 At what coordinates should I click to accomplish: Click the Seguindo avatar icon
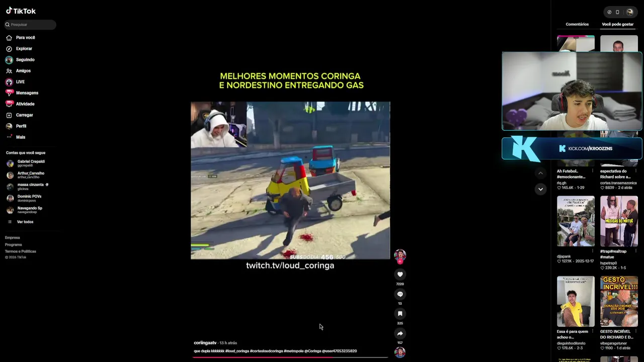9,60
